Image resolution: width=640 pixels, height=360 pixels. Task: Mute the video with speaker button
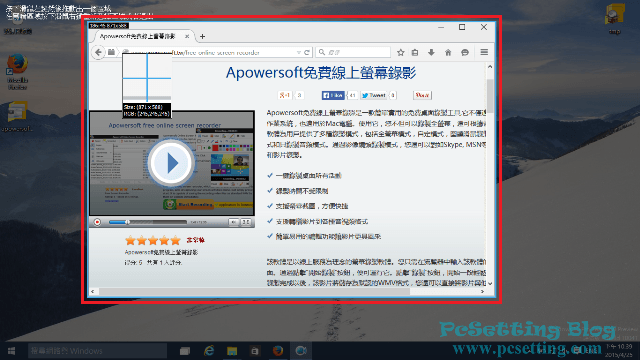coord(233,222)
